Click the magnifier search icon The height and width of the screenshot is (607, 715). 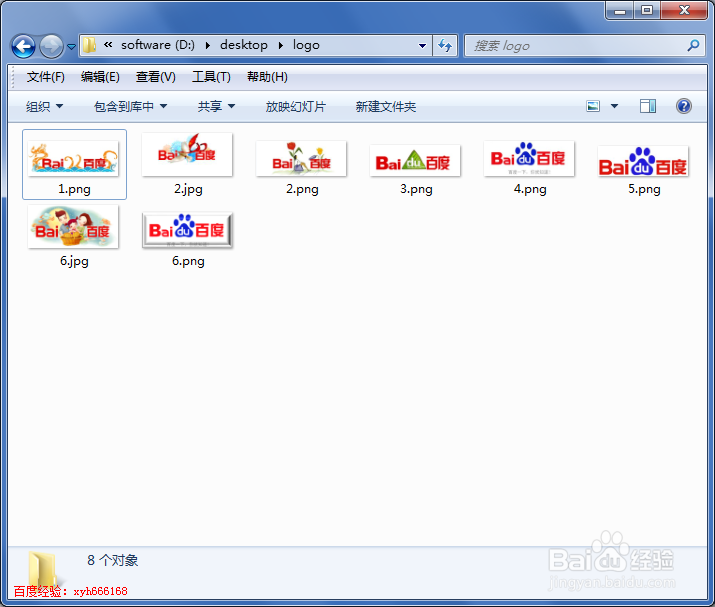tap(694, 45)
